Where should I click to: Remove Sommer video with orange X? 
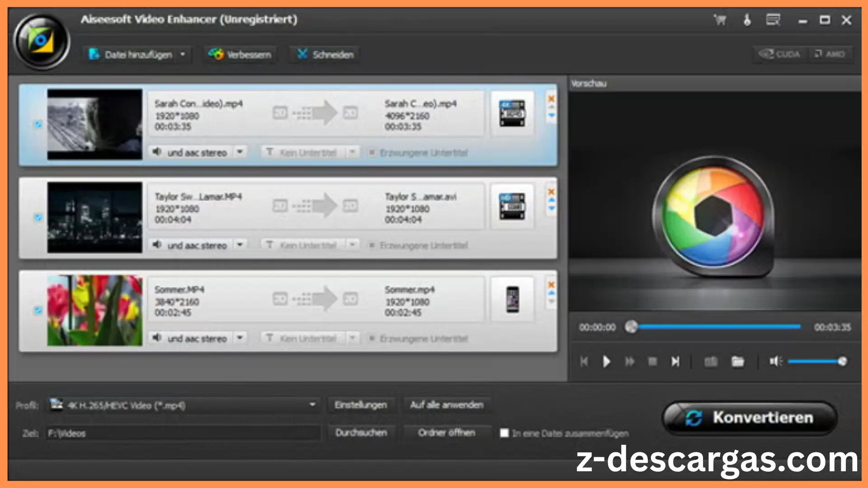coord(551,285)
